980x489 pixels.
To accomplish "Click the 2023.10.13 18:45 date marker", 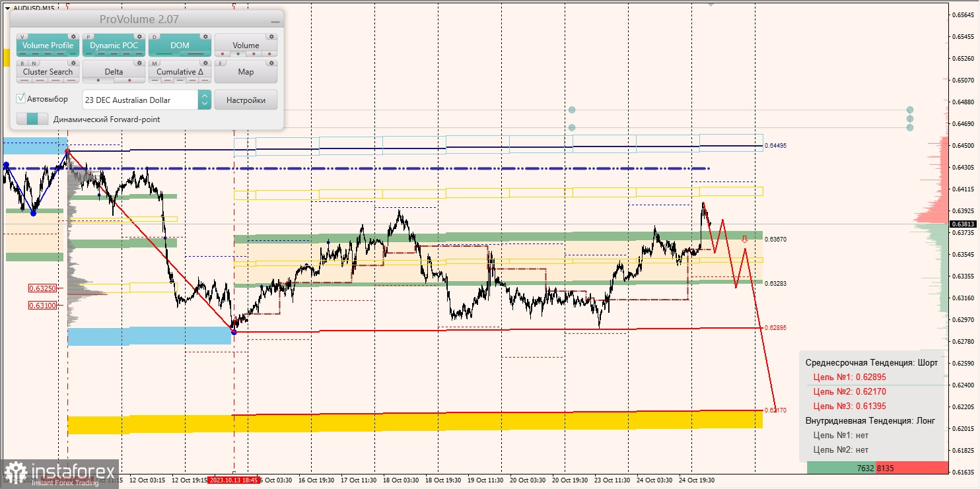I will 233,480.
